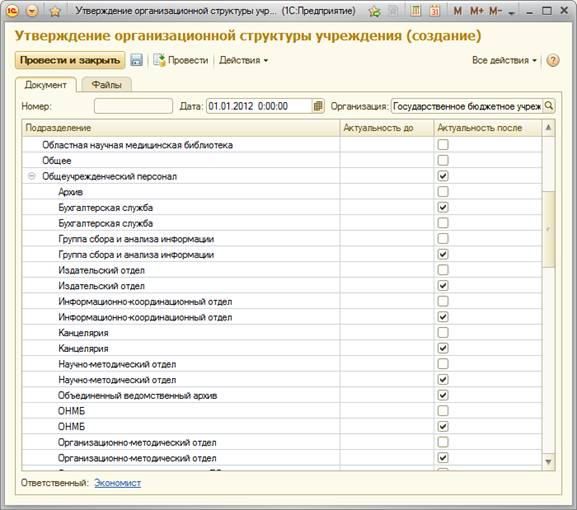Click the date picker icon beside Дата field
The height and width of the screenshot is (510, 577).
(x=318, y=106)
